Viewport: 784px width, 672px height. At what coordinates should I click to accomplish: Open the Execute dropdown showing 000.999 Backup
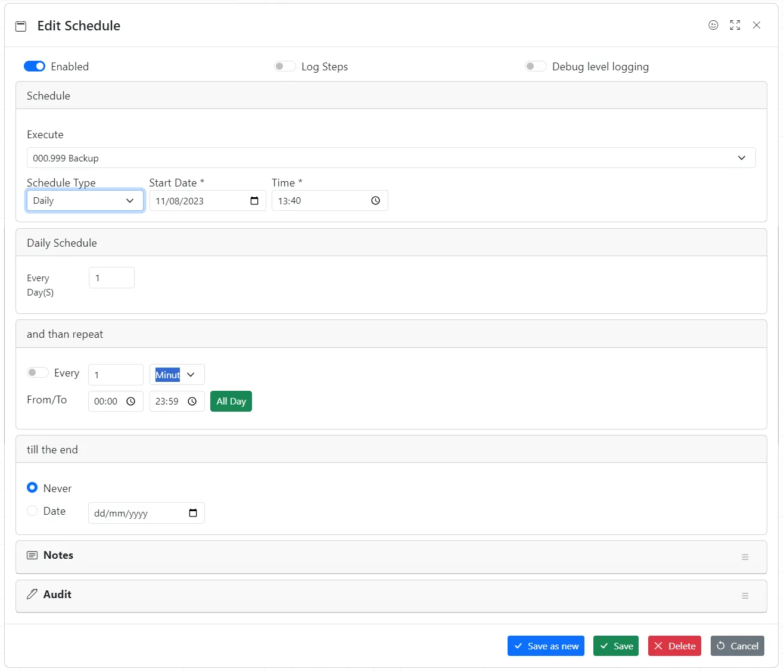click(x=742, y=157)
